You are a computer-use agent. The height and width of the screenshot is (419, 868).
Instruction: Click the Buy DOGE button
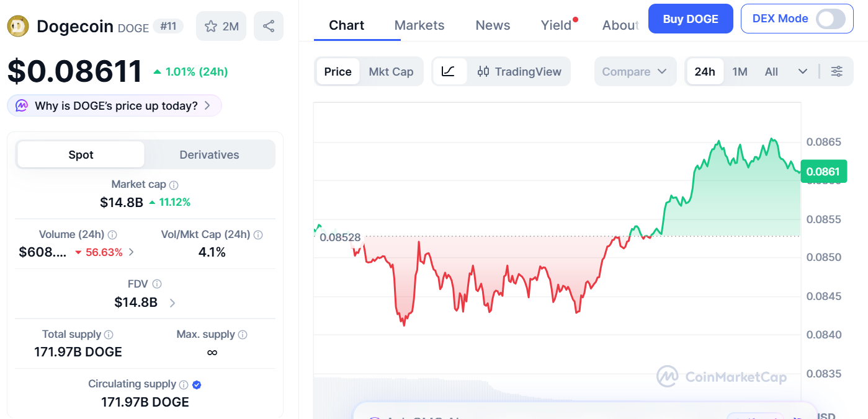(691, 19)
